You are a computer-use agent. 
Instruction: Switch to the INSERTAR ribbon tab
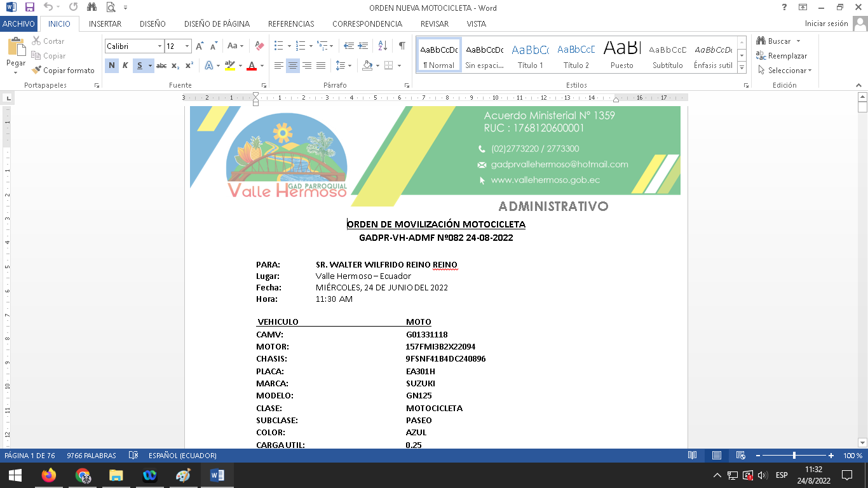(105, 24)
